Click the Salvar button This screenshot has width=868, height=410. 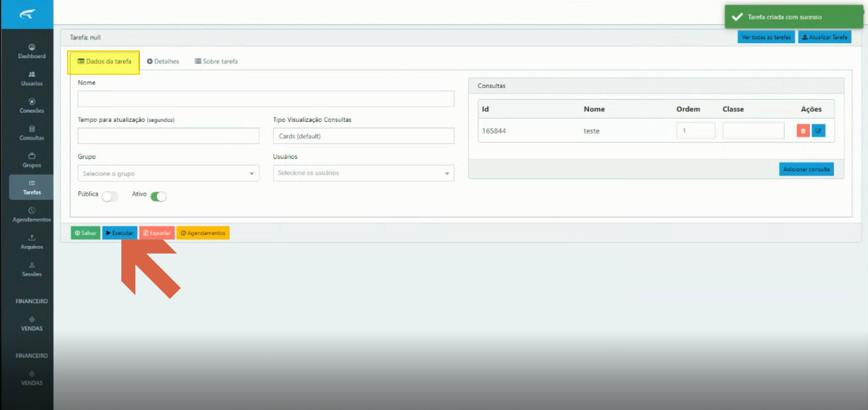click(x=85, y=233)
